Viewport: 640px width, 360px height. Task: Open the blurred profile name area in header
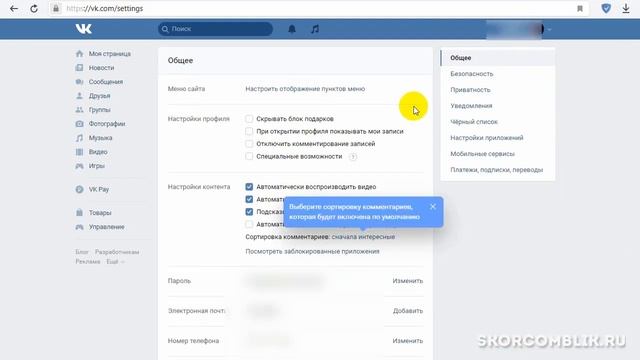click(x=514, y=29)
